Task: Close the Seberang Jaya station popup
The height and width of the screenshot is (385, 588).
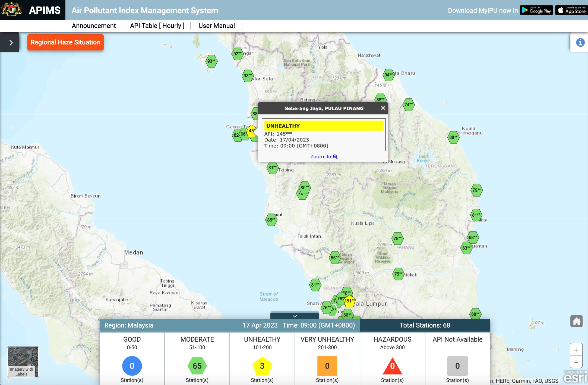Action: coord(383,108)
